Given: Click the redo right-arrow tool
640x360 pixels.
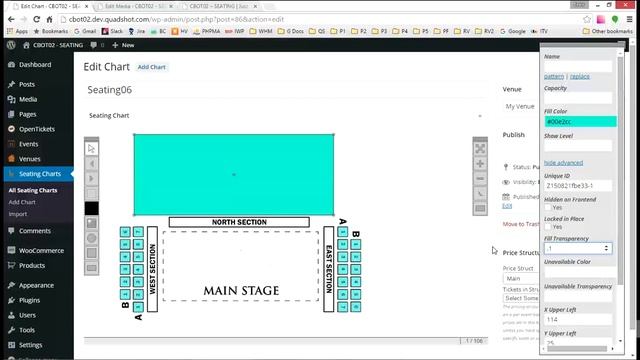Looking at the screenshot, I should (91, 179).
